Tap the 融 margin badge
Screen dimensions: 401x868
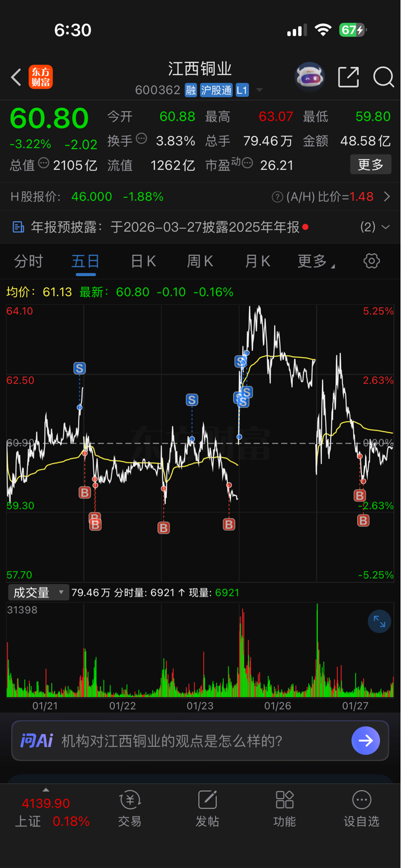(191, 90)
